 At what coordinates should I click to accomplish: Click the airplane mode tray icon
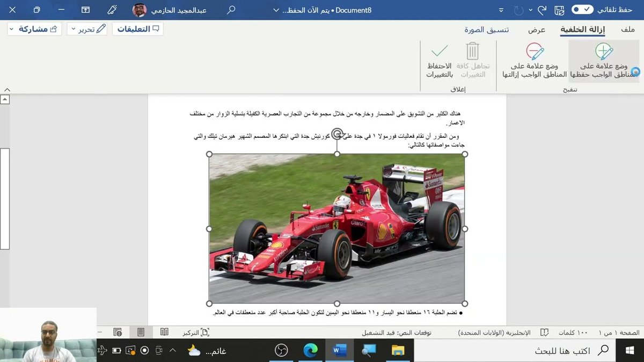102,351
